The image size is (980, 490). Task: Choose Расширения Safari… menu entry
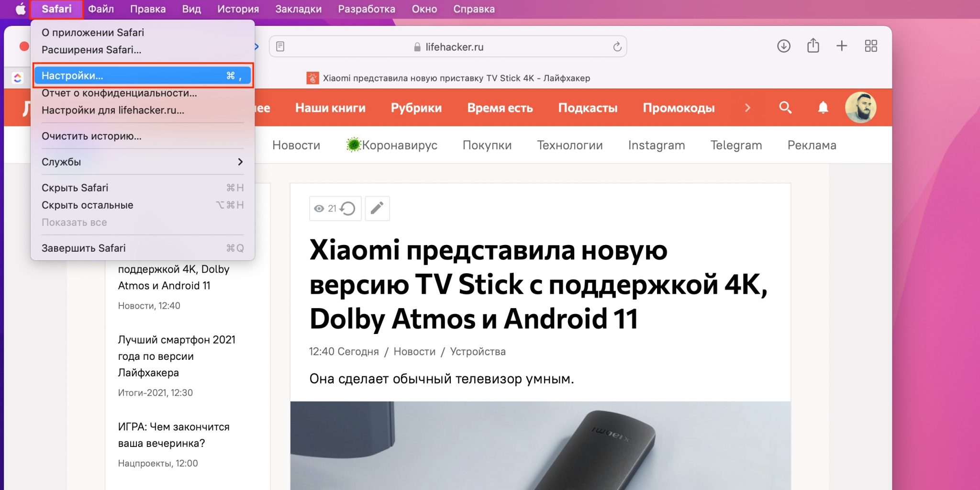(x=143, y=50)
